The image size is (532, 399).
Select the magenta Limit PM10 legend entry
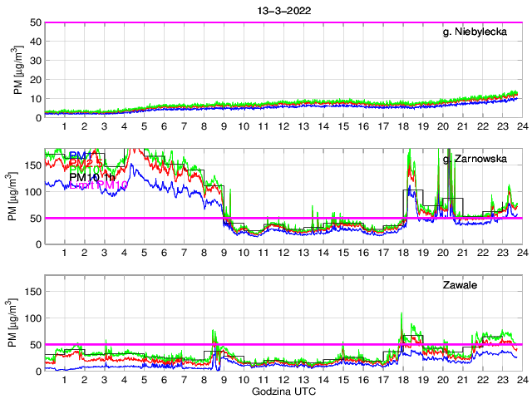pyautogui.click(x=97, y=186)
